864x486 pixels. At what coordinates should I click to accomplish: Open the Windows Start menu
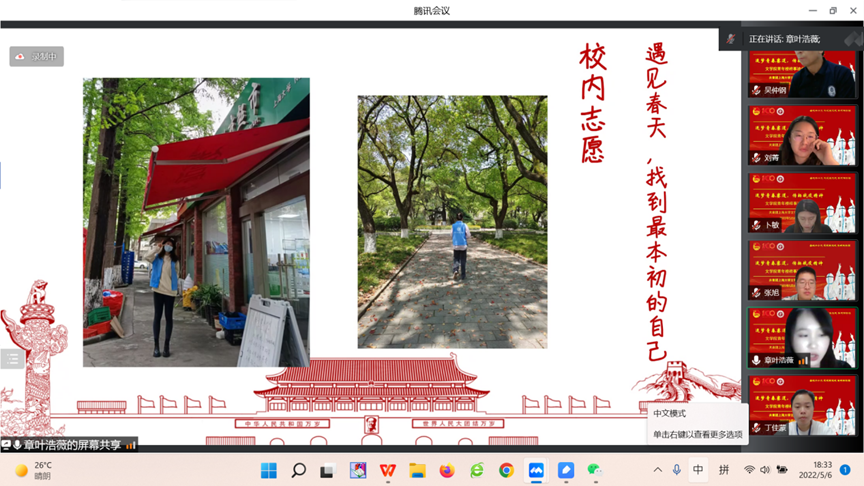(268, 470)
